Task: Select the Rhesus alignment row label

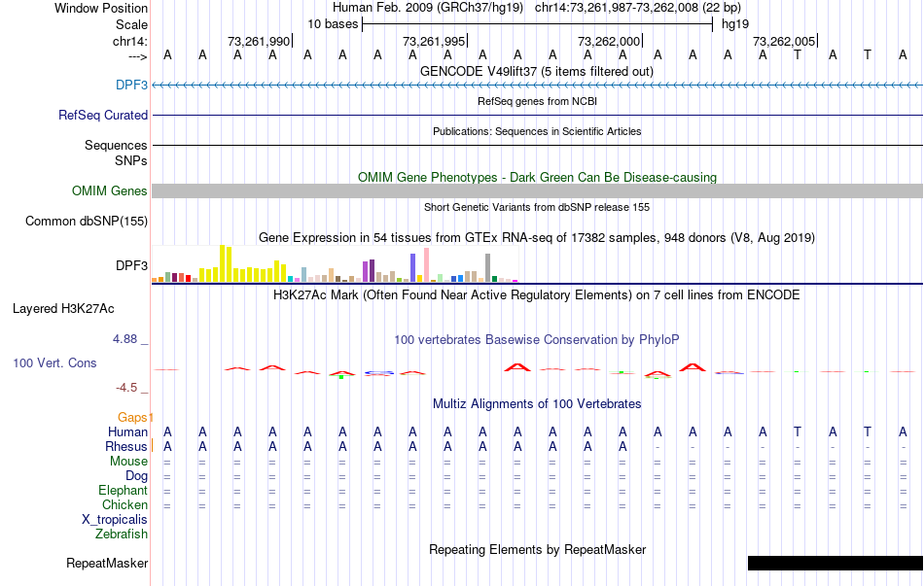Action: pyautogui.click(x=126, y=446)
